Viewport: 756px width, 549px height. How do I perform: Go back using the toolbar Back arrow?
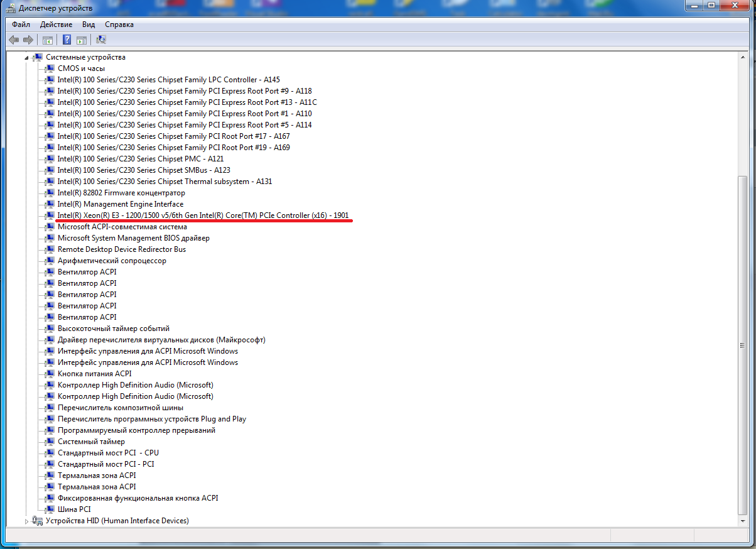[14, 40]
